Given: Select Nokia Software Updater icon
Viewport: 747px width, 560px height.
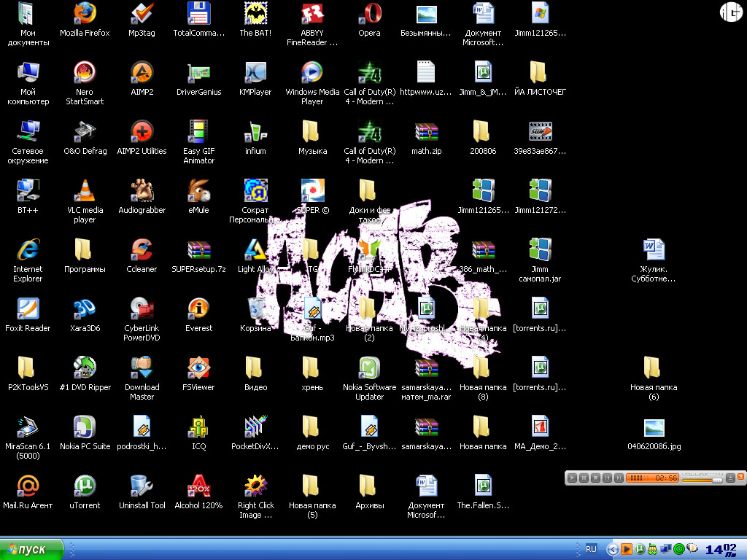Looking at the screenshot, I should point(369,378).
